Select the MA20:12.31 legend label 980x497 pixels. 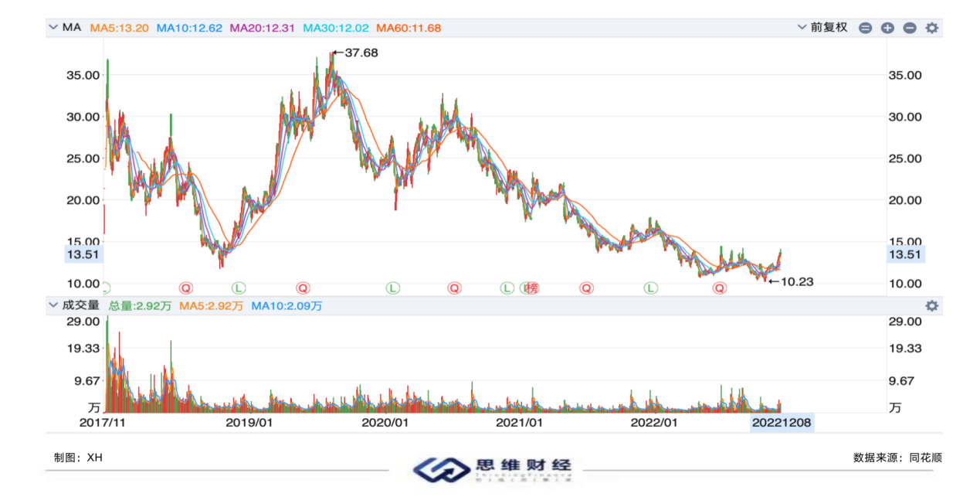[x=263, y=28]
